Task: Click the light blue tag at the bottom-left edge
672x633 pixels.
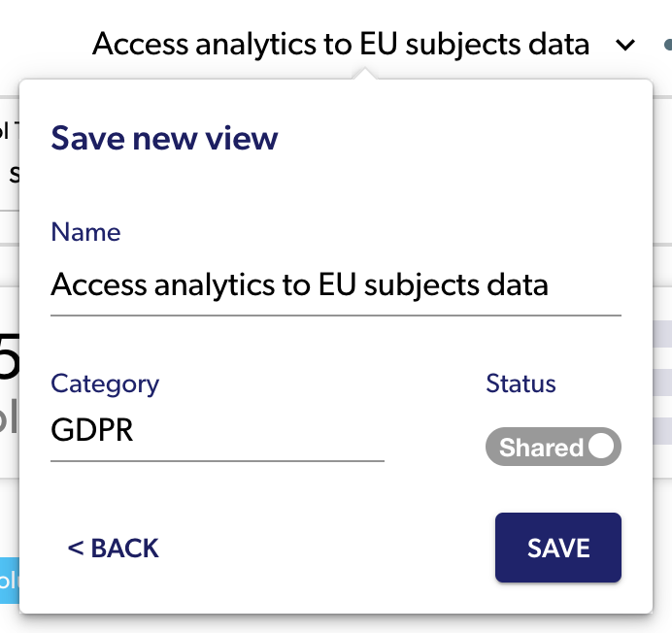Action: point(9,581)
